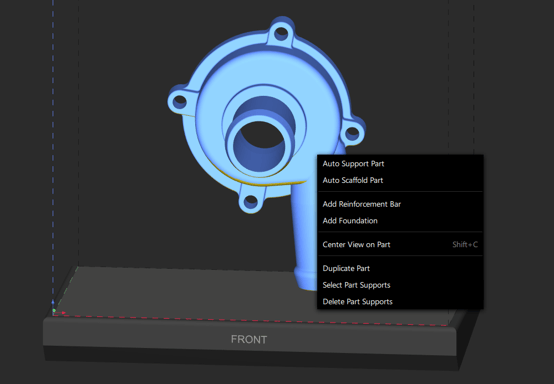This screenshot has width=554, height=384.
Task: Choose Auto Support Part from context menu
Action: pos(400,164)
